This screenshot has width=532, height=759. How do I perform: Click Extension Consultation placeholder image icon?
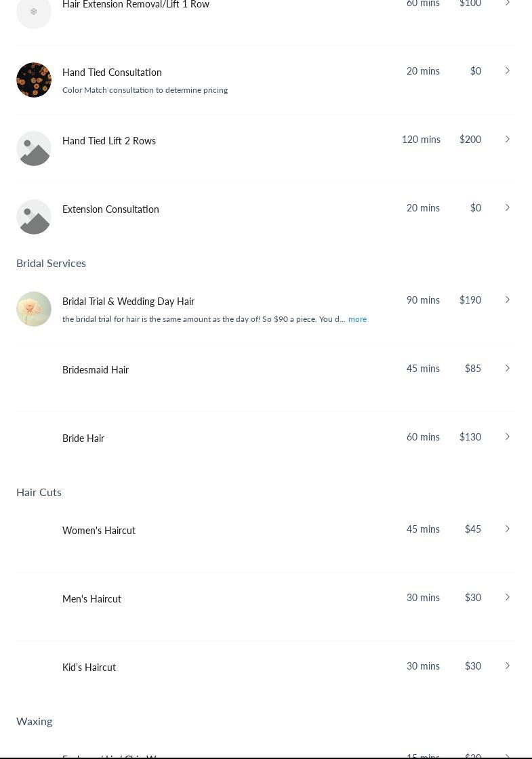(x=34, y=217)
